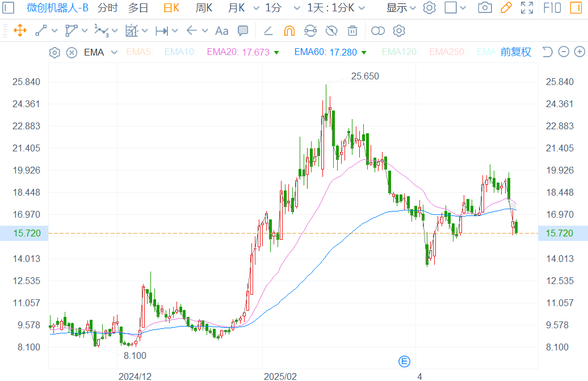The width and height of the screenshot is (588, 381).
Task: Expand the dropdown arrow after 月K
Action: (256, 8)
